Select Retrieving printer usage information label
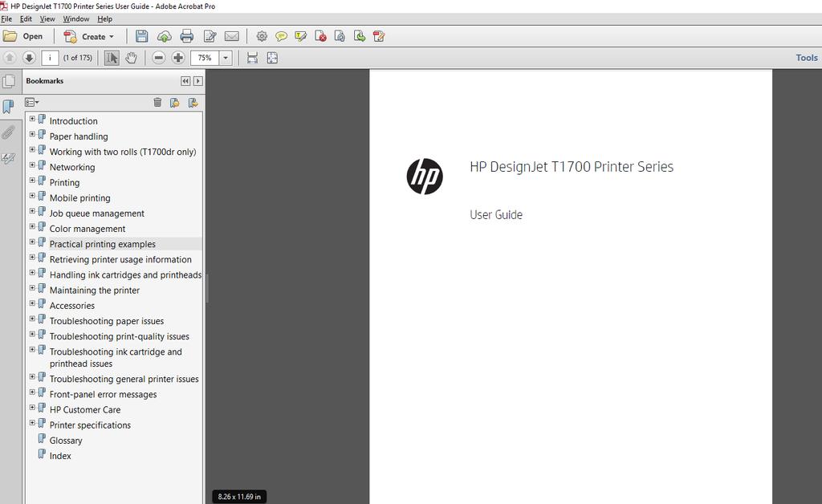822x504 pixels. (120, 259)
